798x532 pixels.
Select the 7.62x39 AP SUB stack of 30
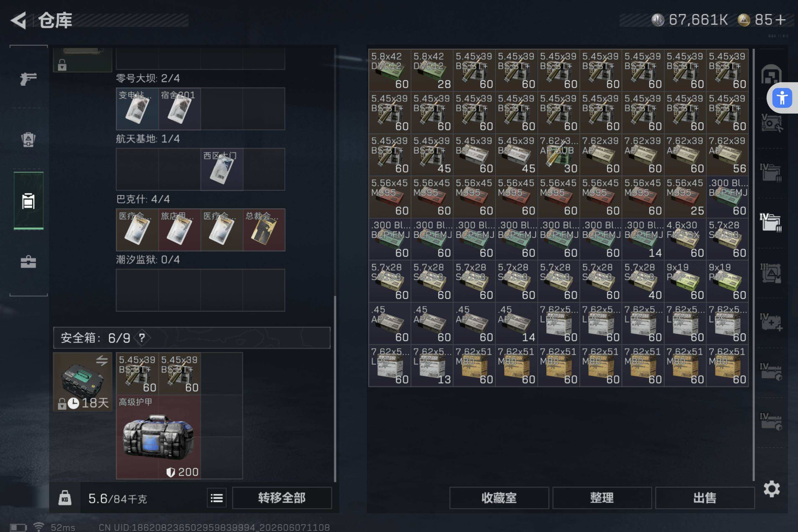pos(559,154)
